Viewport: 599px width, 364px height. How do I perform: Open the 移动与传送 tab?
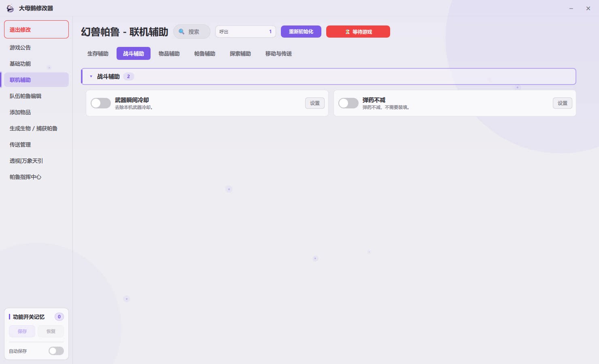pos(278,53)
